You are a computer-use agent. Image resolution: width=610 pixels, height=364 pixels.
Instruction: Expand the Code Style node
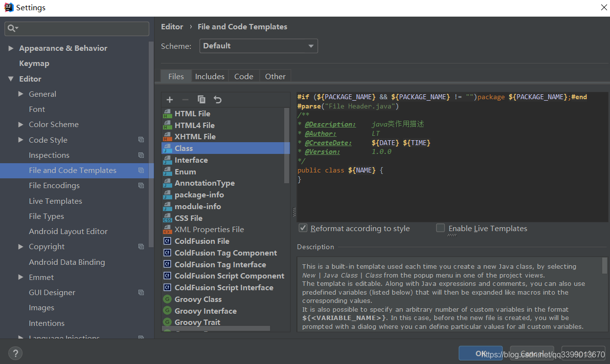21,140
